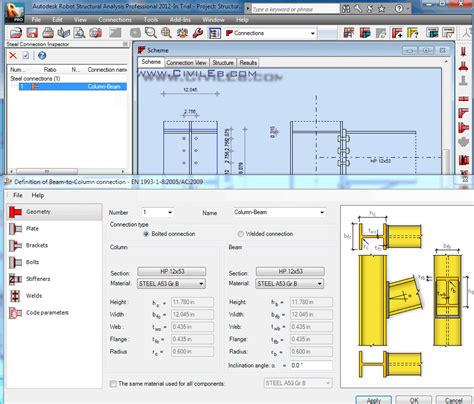This screenshot has width=474, height=404.
Task: Click the binoculars search icon
Action: click(346, 9)
